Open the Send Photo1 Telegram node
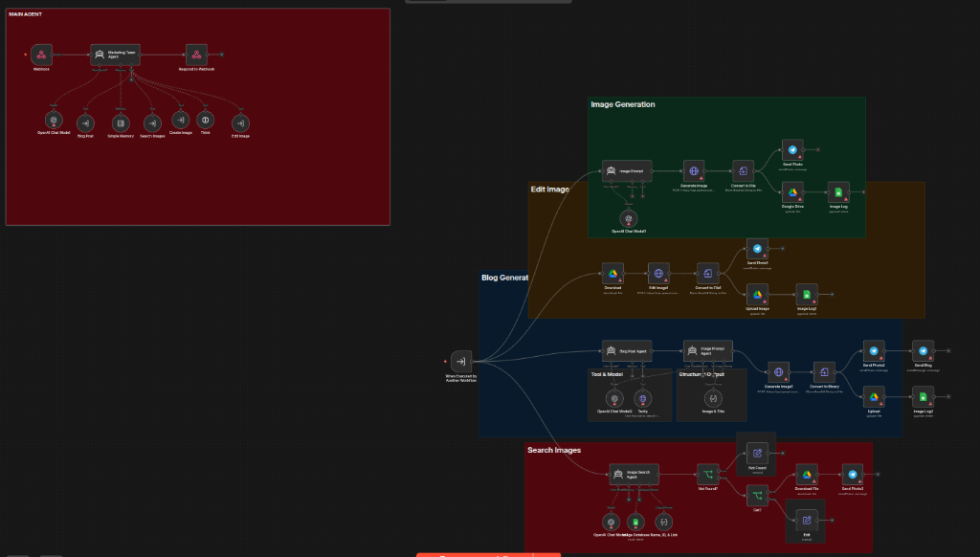This screenshot has height=557, width=980. [x=758, y=249]
